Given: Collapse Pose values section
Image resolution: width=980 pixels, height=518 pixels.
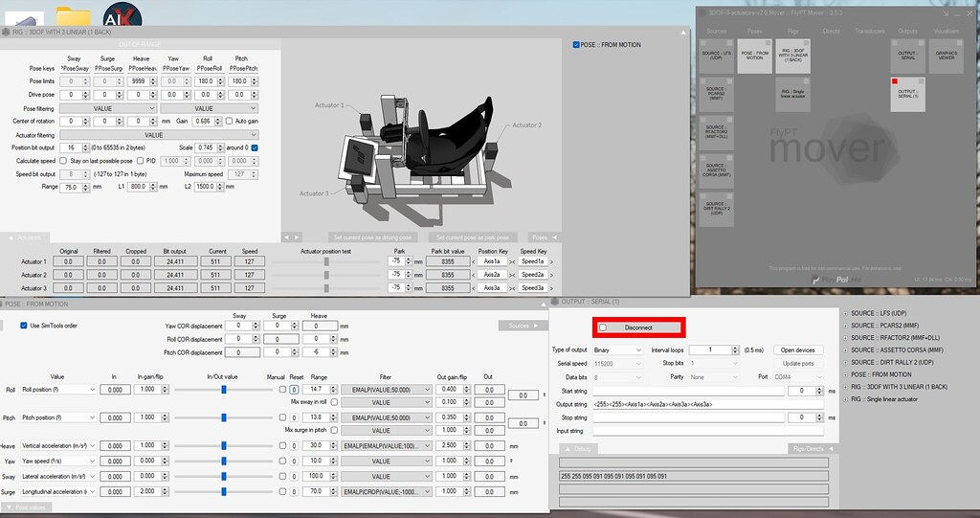Looking at the screenshot, I should tap(25, 507).
